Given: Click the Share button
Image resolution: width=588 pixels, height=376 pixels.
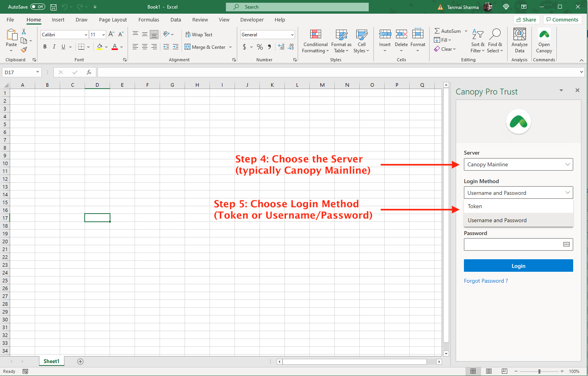Looking at the screenshot, I should [x=526, y=20].
